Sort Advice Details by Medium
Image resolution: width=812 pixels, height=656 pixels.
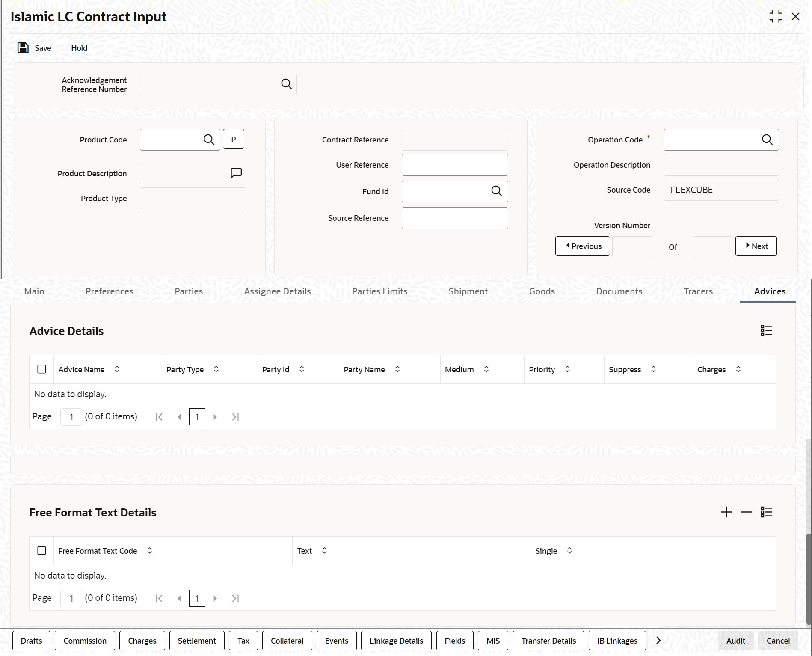486,369
